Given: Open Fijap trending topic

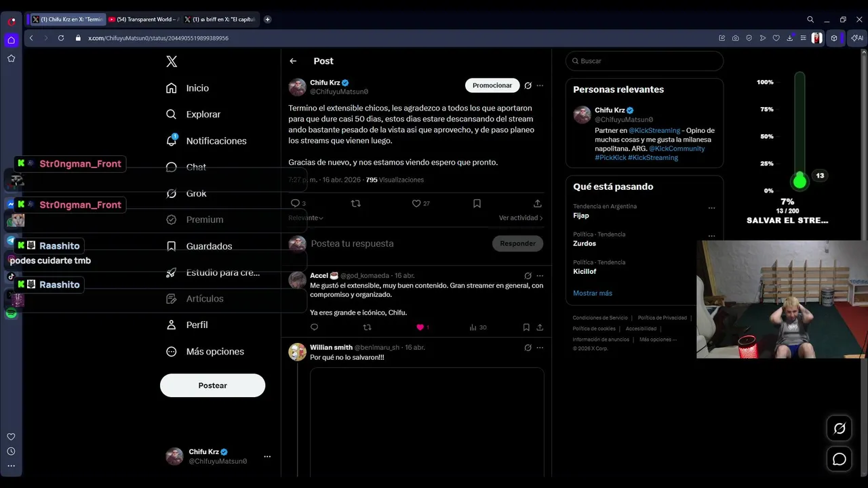Looking at the screenshot, I should [580, 216].
